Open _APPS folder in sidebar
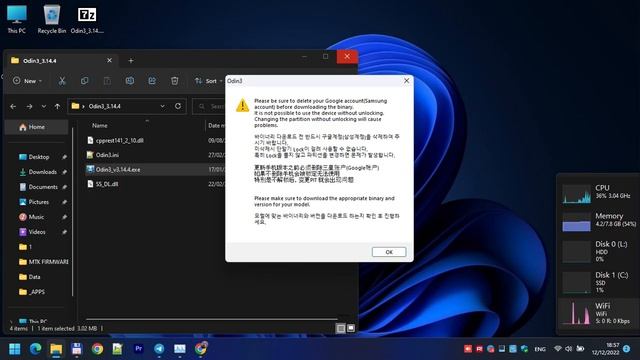Viewport: 640px width, 360px height. click(x=32, y=292)
